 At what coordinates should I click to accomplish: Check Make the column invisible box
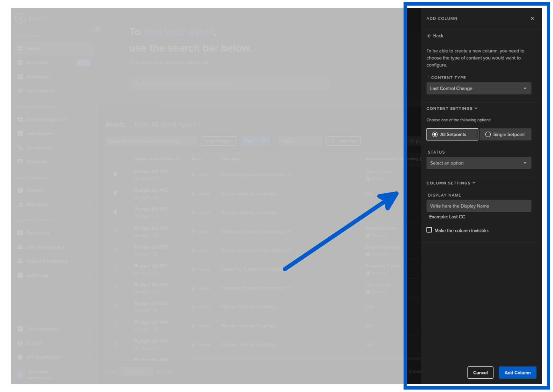click(429, 230)
